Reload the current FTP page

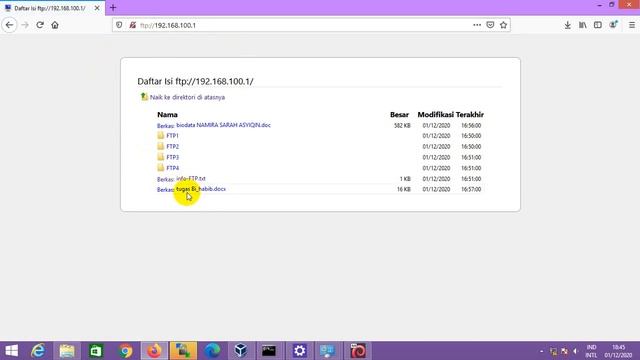(x=40, y=25)
